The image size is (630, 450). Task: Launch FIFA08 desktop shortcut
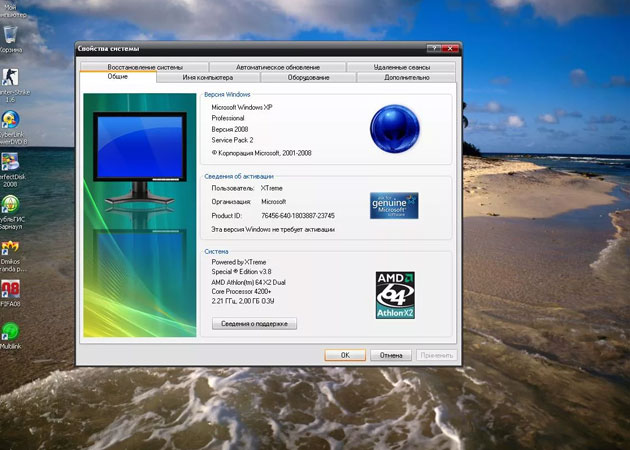11,290
